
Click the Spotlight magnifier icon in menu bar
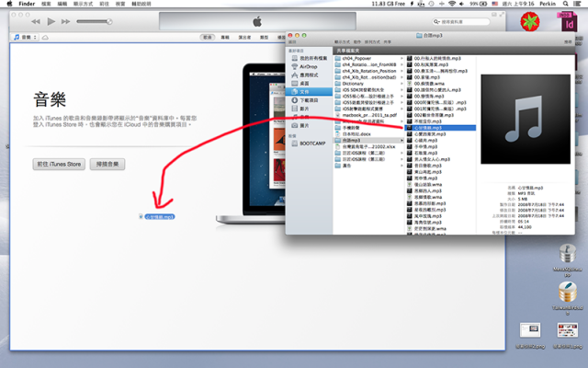(x=566, y=4)
